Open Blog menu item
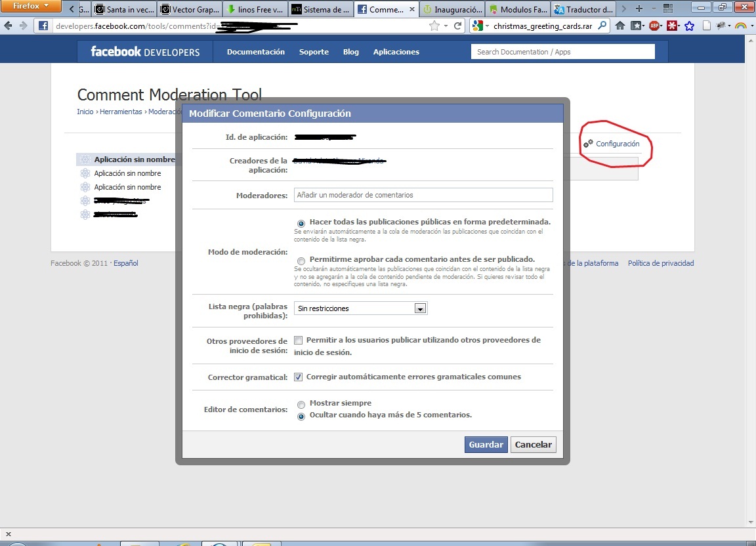The height and width of the screenshot is (546, 756). click(351, 52)
